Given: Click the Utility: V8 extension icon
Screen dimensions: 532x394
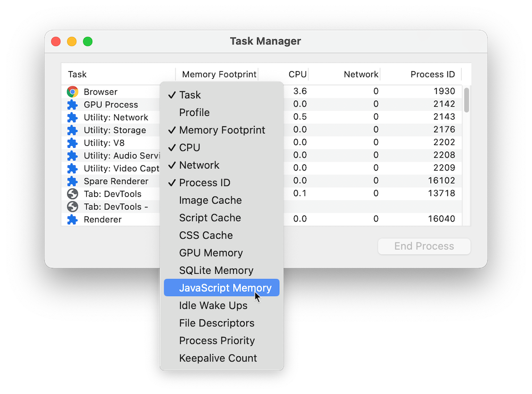Looking at the screenshot, I should click(x=73, y=142).
